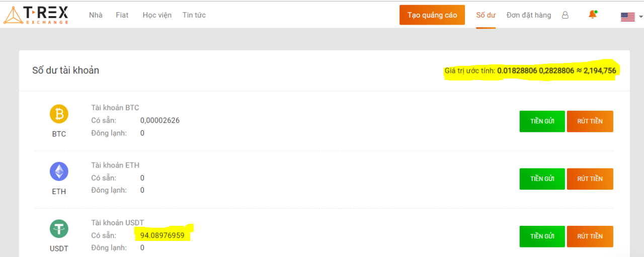
Task: Open the Đơn đặt hàng tab
Action: pos(529,15)
